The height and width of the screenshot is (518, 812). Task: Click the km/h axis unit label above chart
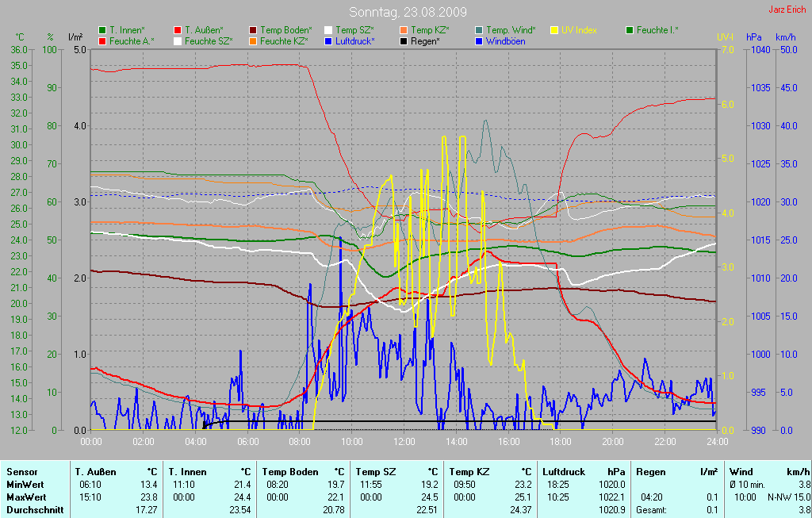[x=786, y=37]
